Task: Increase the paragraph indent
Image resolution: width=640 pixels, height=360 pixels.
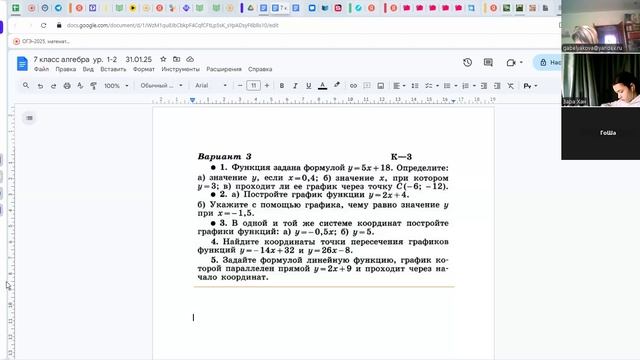Action: pyautogui.click(x=497, y=86)
